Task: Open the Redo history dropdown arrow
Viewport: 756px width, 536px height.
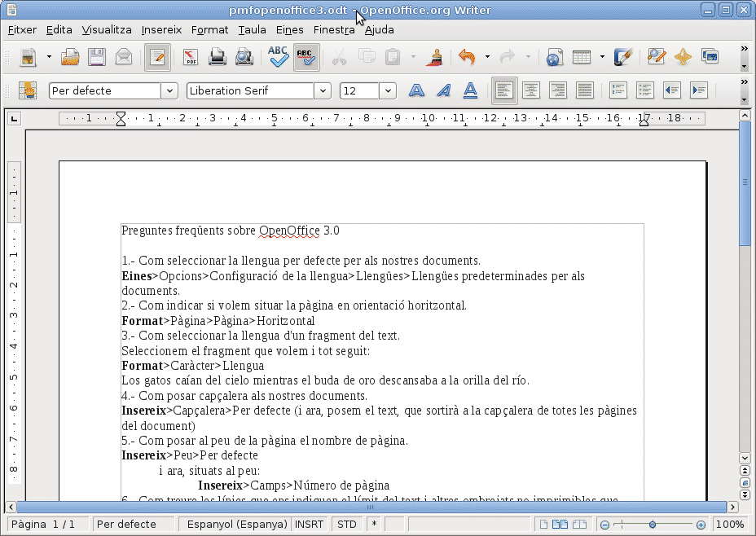Action: [529, 57]
